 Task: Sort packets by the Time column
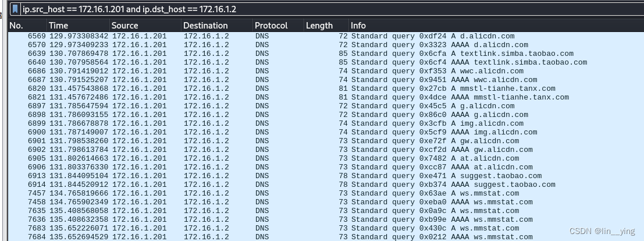79,26
